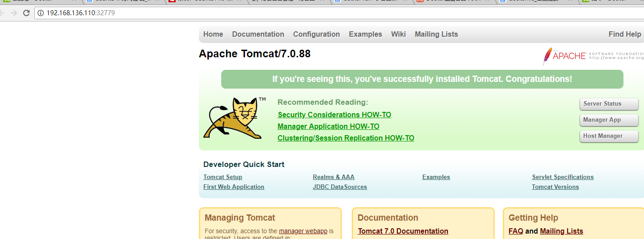Open the Documentation navigation item
Image resolution: width=644 pixels, height=239 pixels.
258,34
